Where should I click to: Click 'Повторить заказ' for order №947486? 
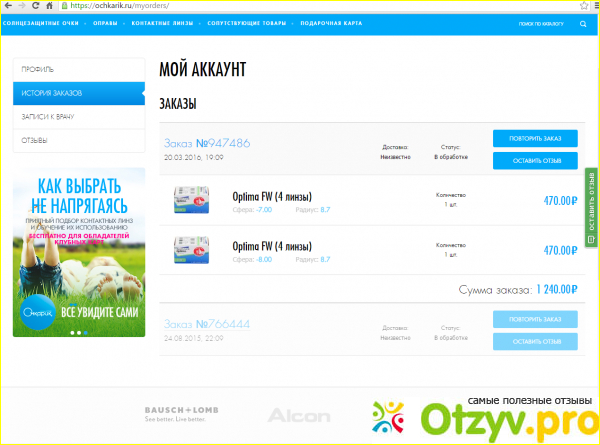[535, 139]
